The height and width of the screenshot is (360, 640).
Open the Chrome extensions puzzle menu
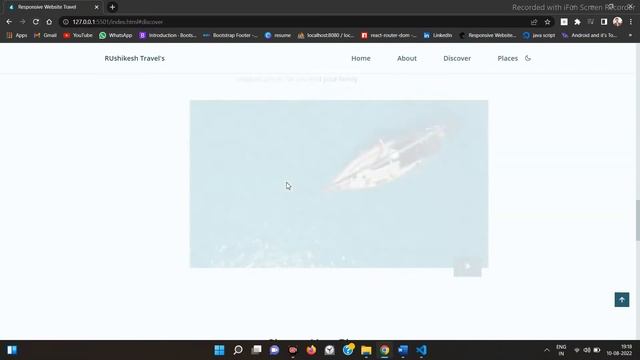[x=577, y=22]
